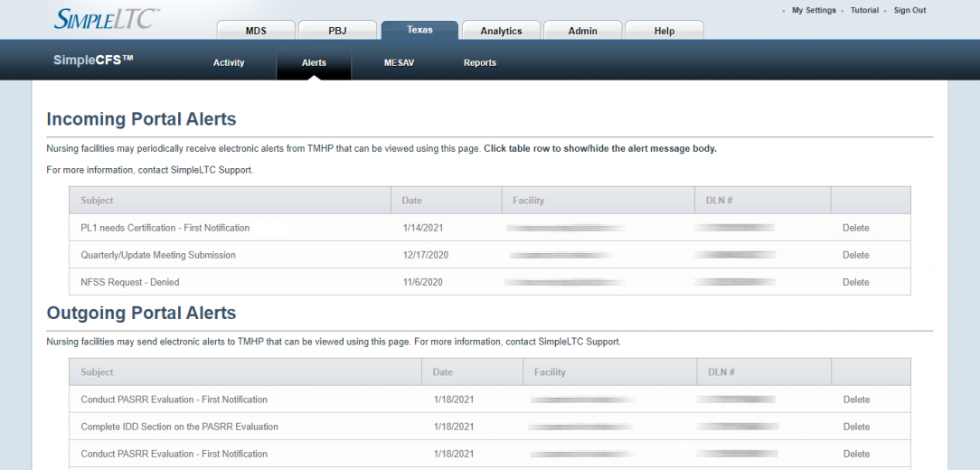Go to the Reports section
The image size is (980, 470).
coord(480,63)
